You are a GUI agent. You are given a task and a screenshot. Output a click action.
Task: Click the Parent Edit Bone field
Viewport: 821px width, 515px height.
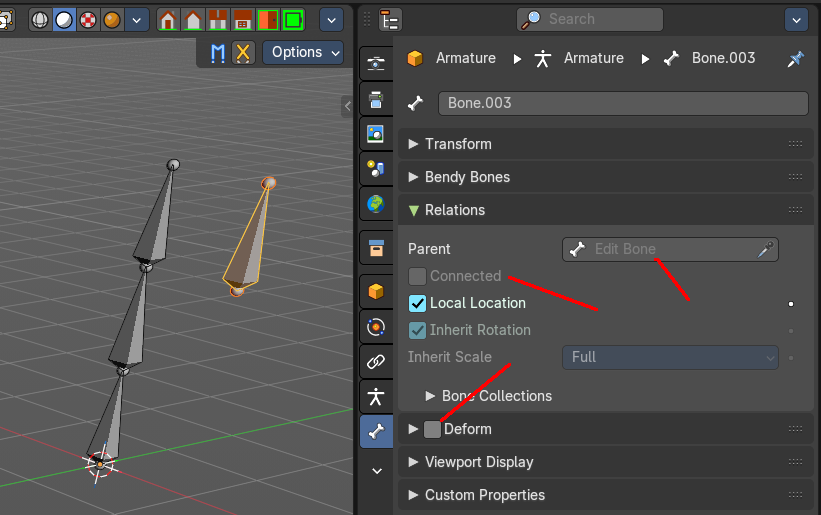(x=670, y=249)
